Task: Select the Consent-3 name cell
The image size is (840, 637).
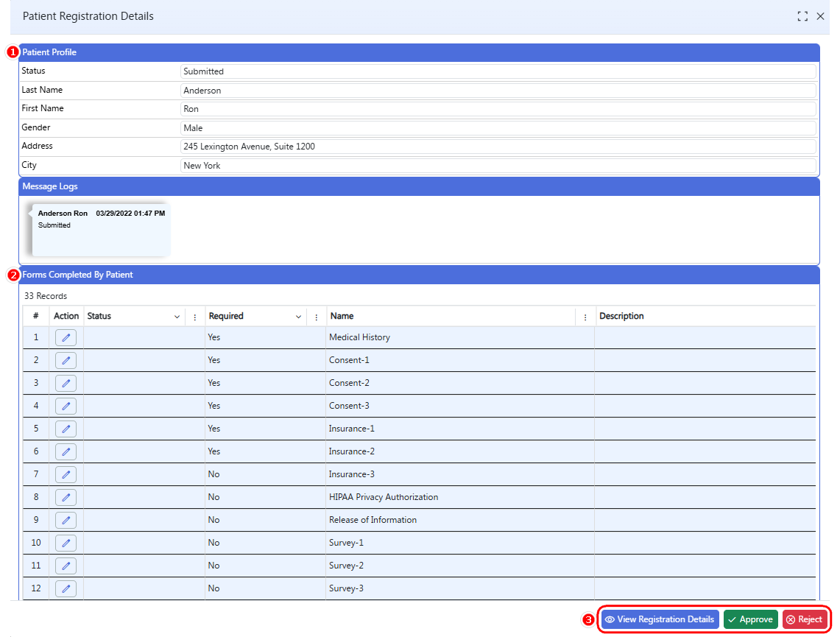Action: pos(459,406)
